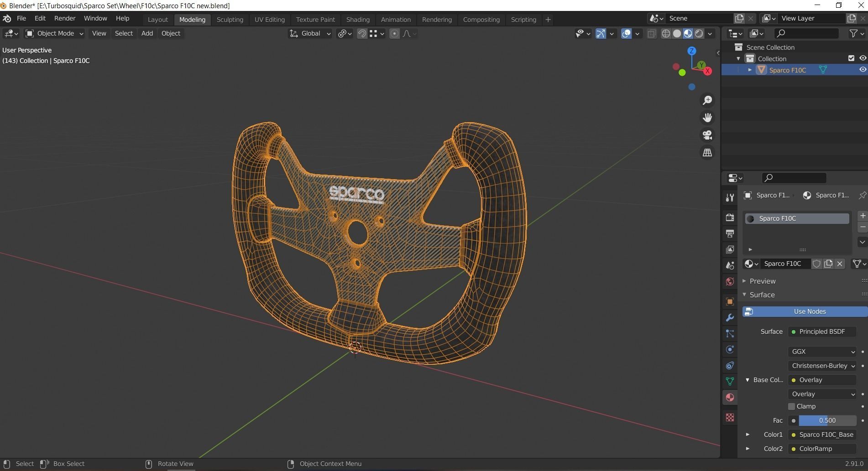
Task: Toggle X-ray mode in the viewport
Action: [x=651, y=33]
